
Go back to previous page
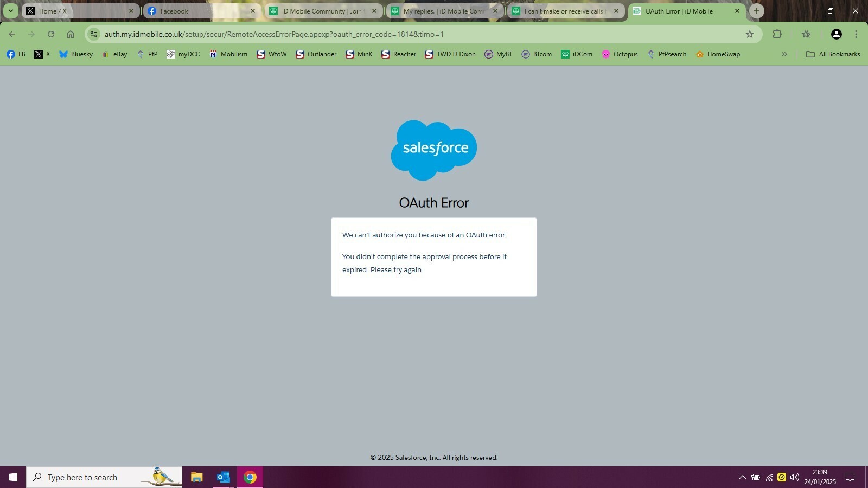click(x=12, y=34)
